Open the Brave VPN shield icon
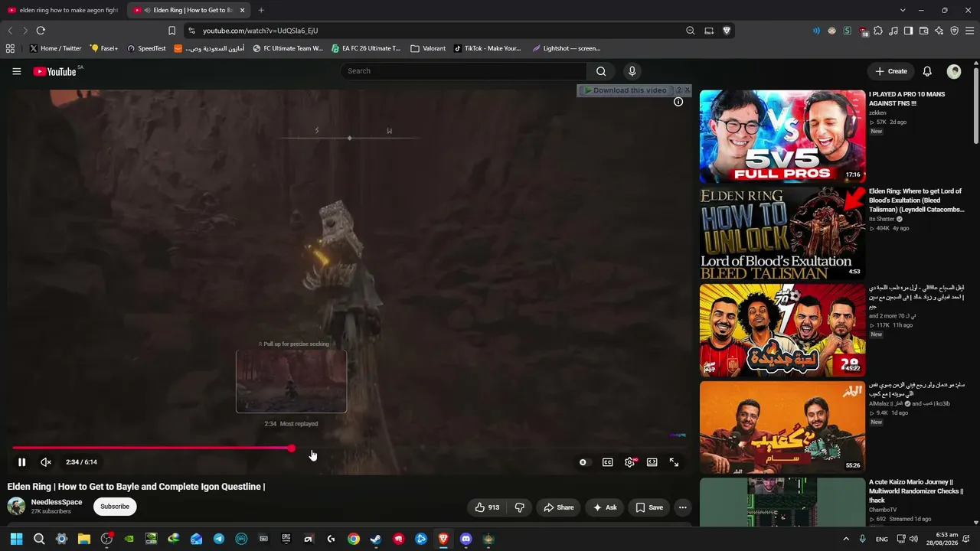 coord(955,31)
